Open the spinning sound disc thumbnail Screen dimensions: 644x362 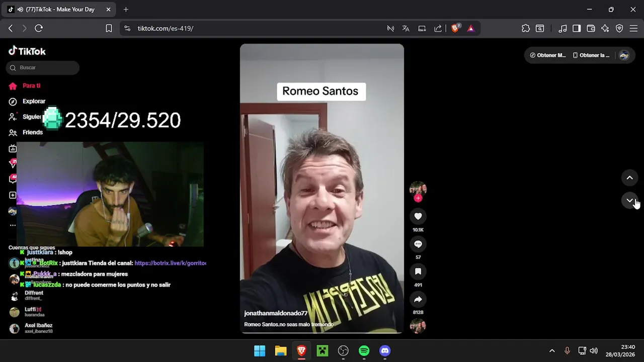tap(418, 326)
